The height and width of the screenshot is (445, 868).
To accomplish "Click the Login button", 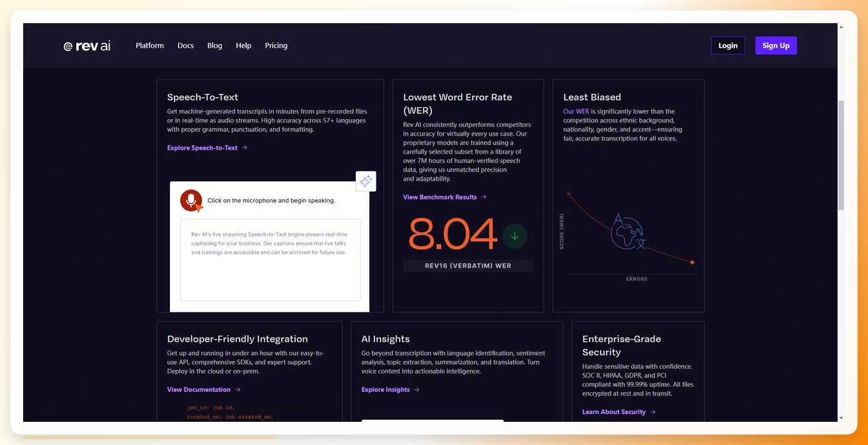I will pyautogui.click(x=728, y=46).
